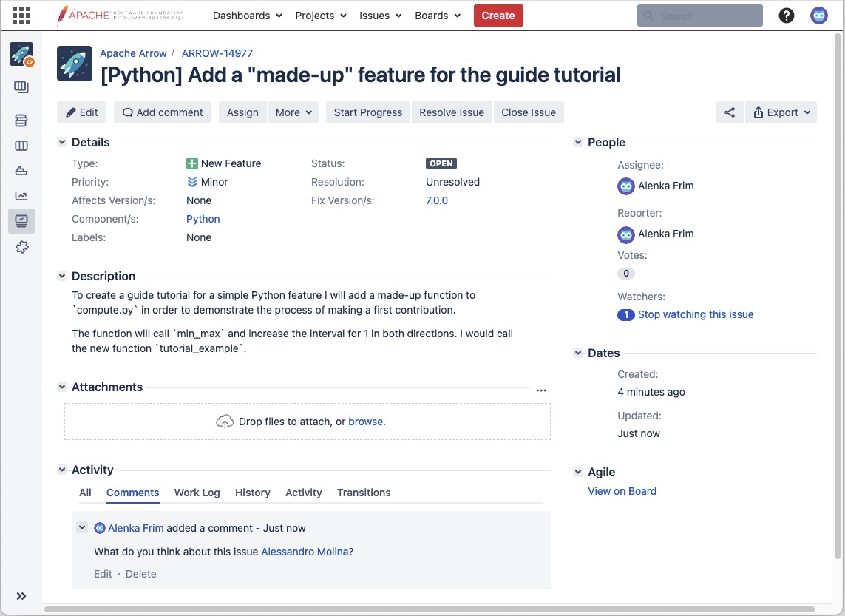Switch to the Work Log tab
The height and width of the screenshot is (616, 845).
pos(197,493)
